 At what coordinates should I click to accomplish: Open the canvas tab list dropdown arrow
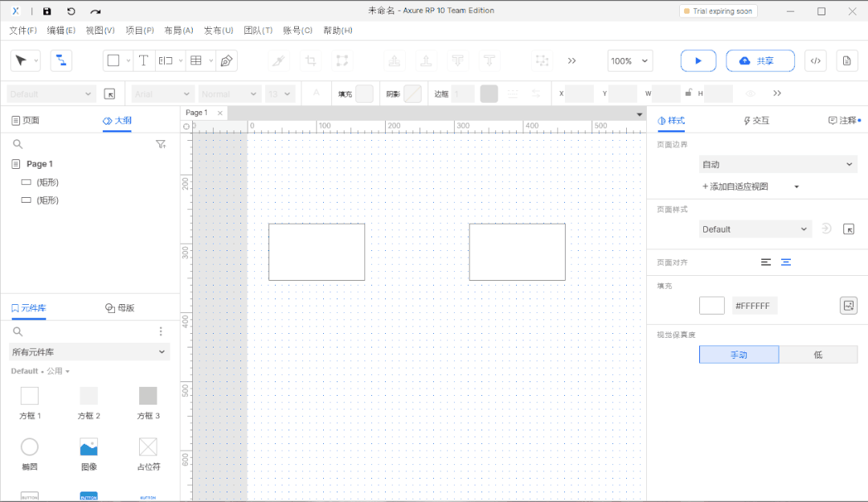[640, 115]
